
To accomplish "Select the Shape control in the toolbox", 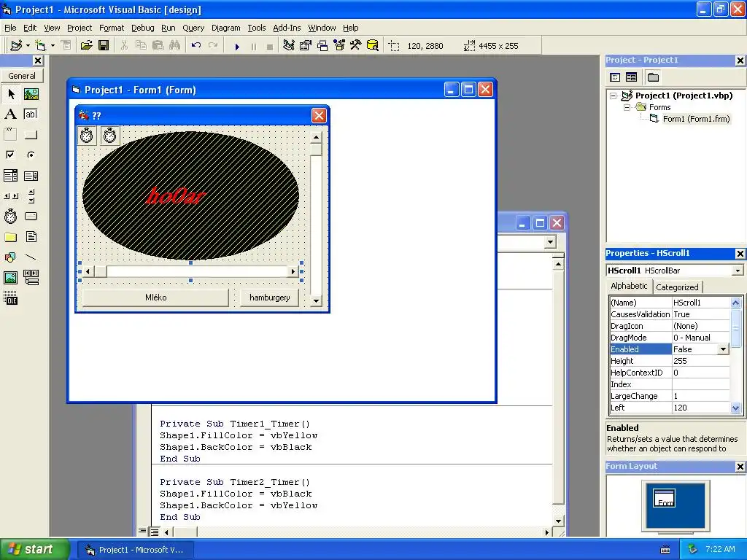I will click(10, 257).
